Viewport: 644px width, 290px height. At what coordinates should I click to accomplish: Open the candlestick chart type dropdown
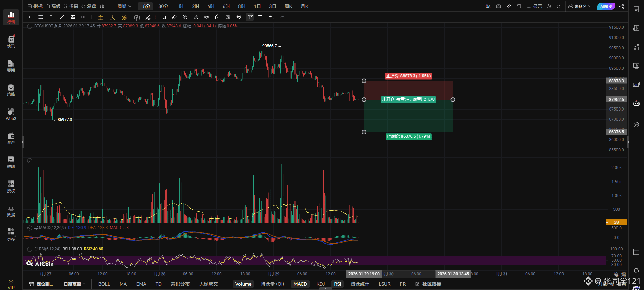(x=105, y=6)
